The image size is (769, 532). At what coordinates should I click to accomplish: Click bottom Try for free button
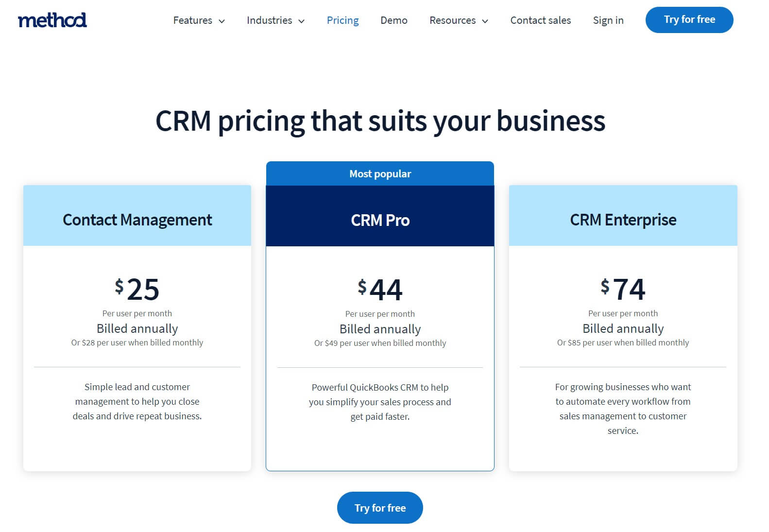380,508
